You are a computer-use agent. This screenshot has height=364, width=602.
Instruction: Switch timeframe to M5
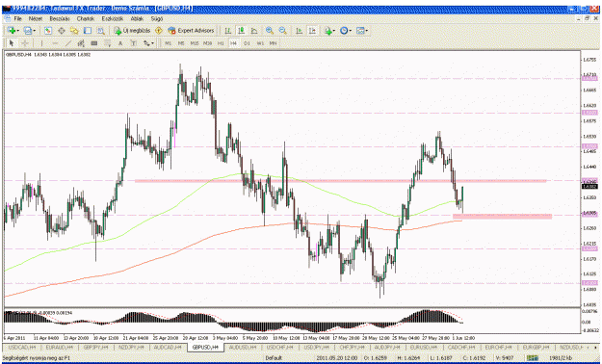click(x=181, y=43)
